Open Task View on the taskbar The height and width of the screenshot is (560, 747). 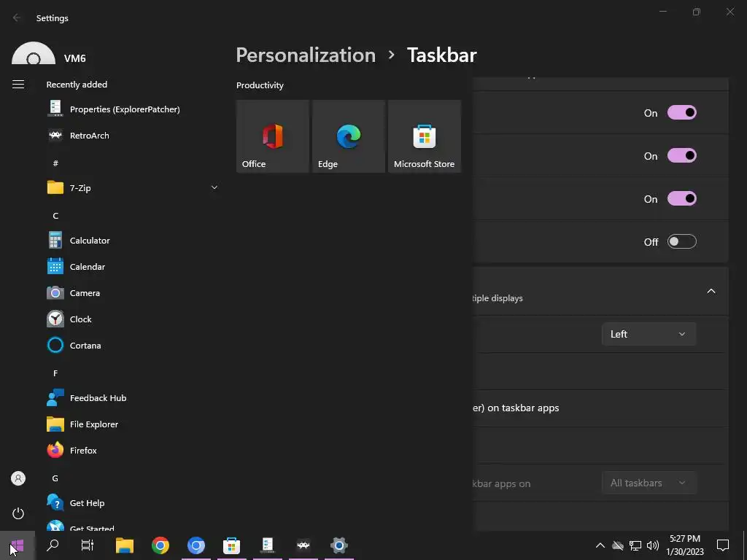pos(88,545)
